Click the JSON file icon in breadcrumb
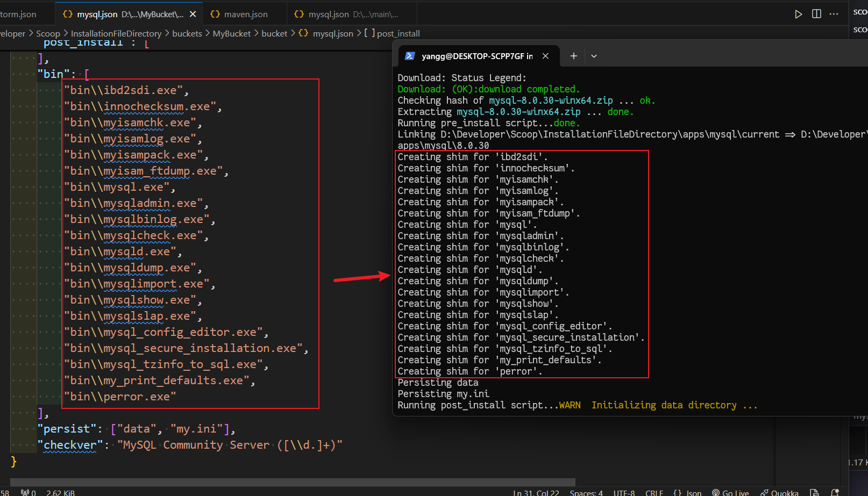The image size is (868, 496). [303, 33]
